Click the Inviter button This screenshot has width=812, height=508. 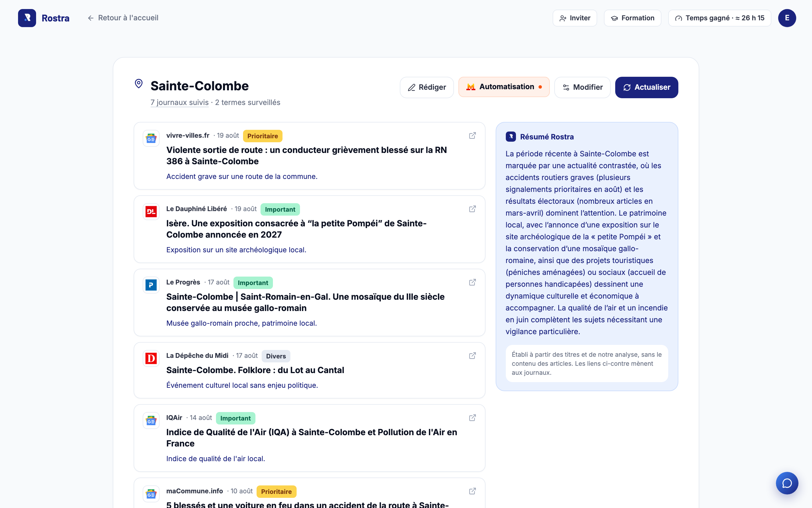pos(574,18)
